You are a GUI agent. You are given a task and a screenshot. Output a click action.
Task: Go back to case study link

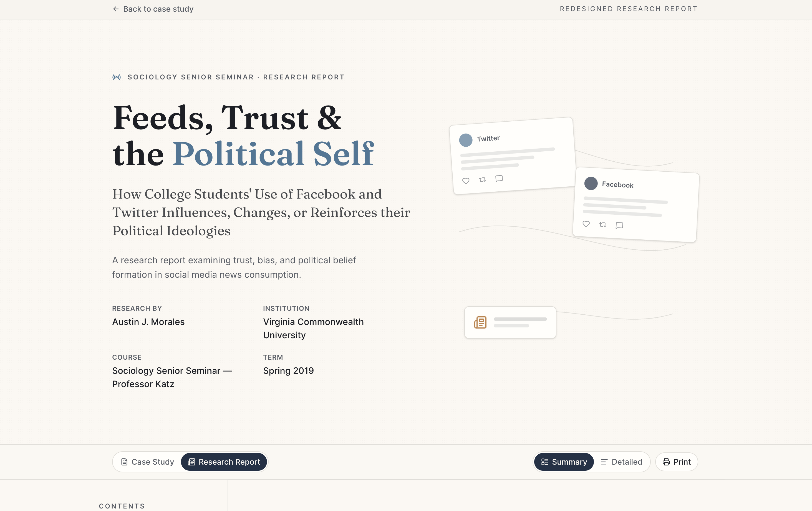click(x=153, y=9)
